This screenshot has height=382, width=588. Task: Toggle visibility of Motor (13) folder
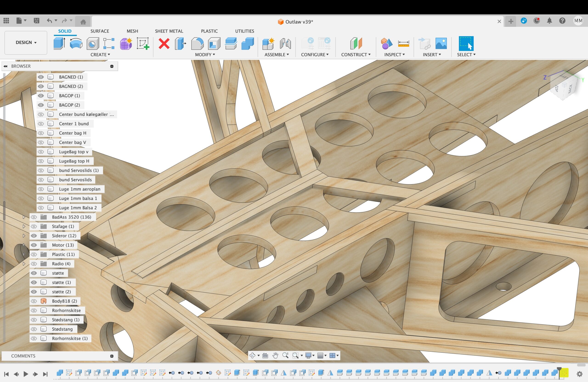(x=34, y=245)
